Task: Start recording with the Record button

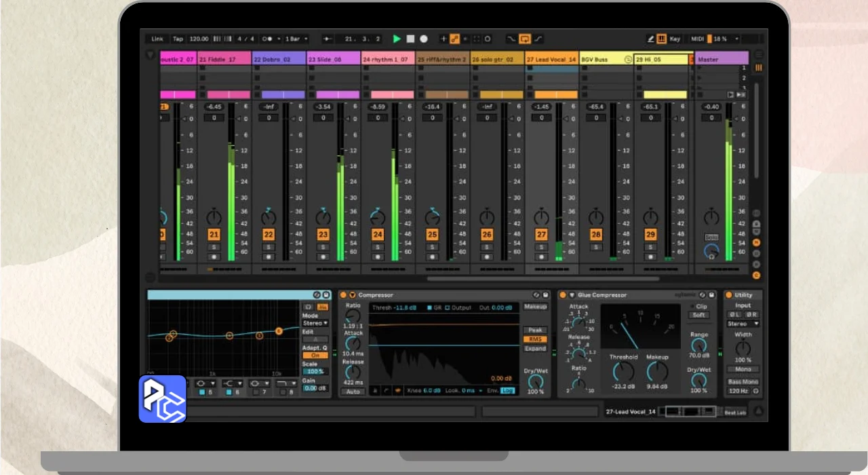Action: point(424,39)
